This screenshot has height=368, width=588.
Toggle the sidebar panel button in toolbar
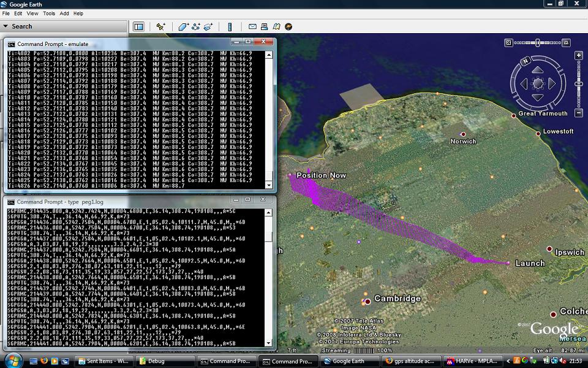[x=139, y=26]
